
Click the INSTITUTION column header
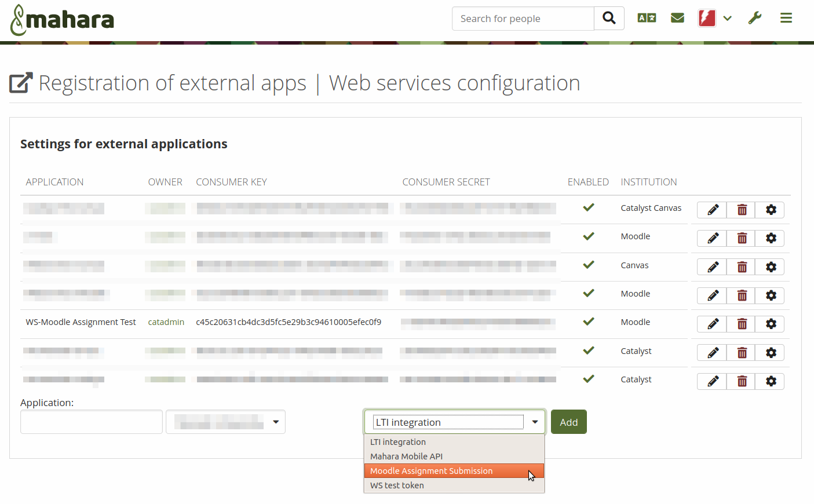649,182
